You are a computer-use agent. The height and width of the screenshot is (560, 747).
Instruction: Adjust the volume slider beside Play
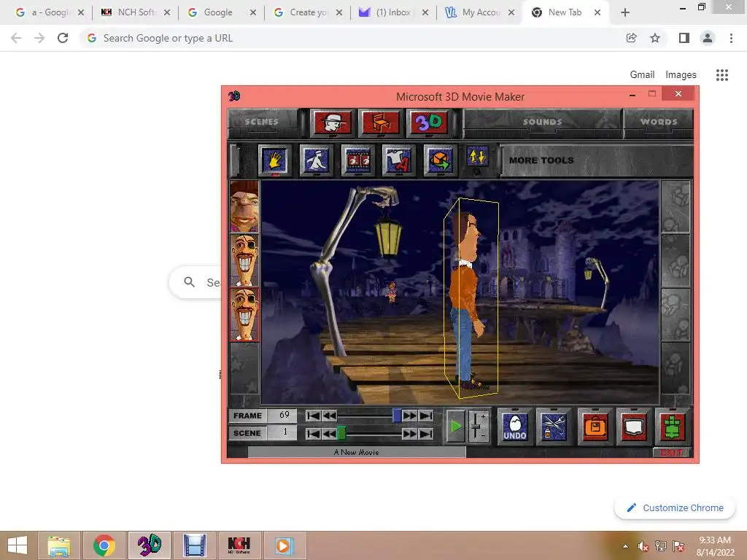(x=478, y=426)
